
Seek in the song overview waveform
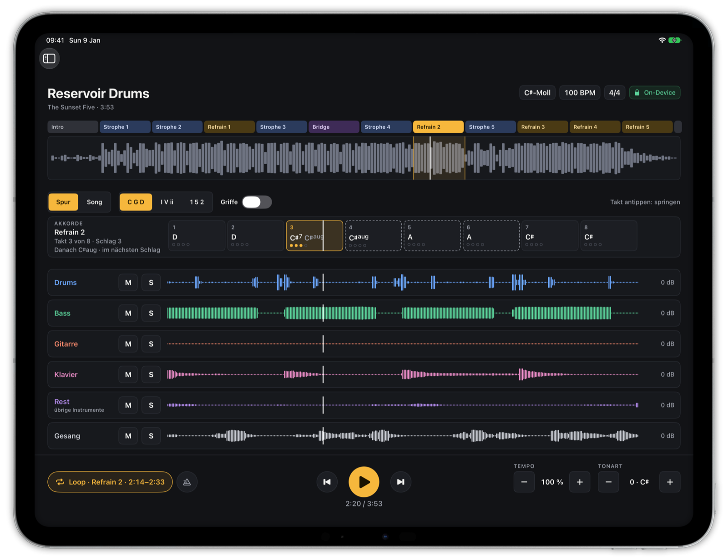(364, 158)
